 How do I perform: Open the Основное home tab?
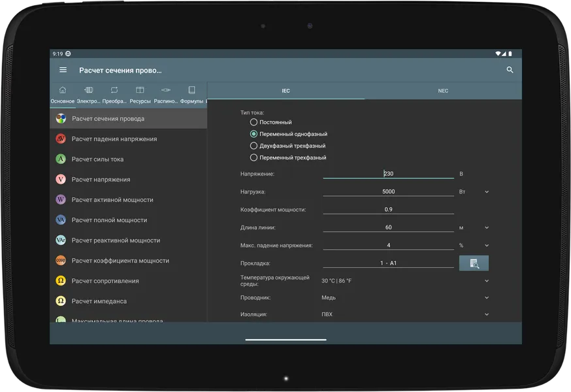tap(62, 95)
